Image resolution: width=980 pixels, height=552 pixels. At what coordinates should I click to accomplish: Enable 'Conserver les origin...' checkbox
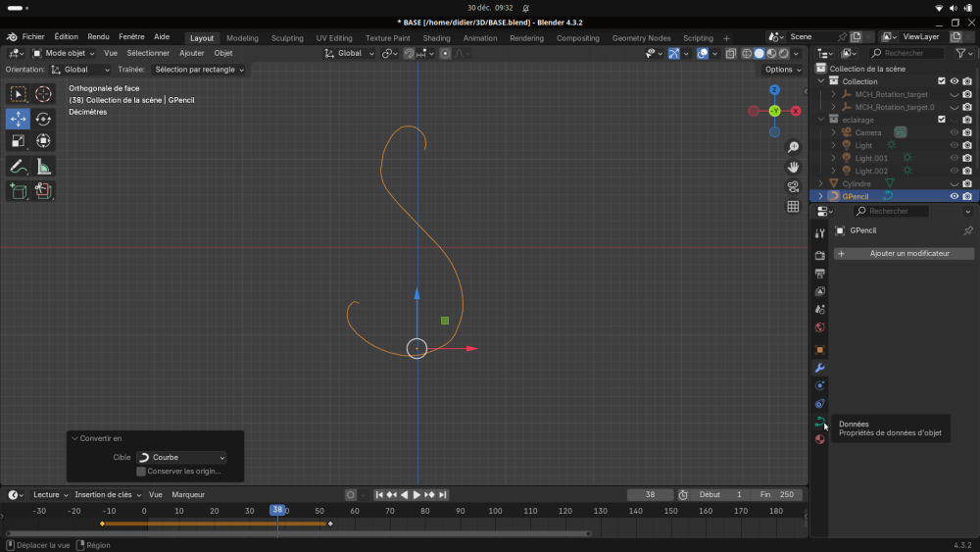point(141,472)
